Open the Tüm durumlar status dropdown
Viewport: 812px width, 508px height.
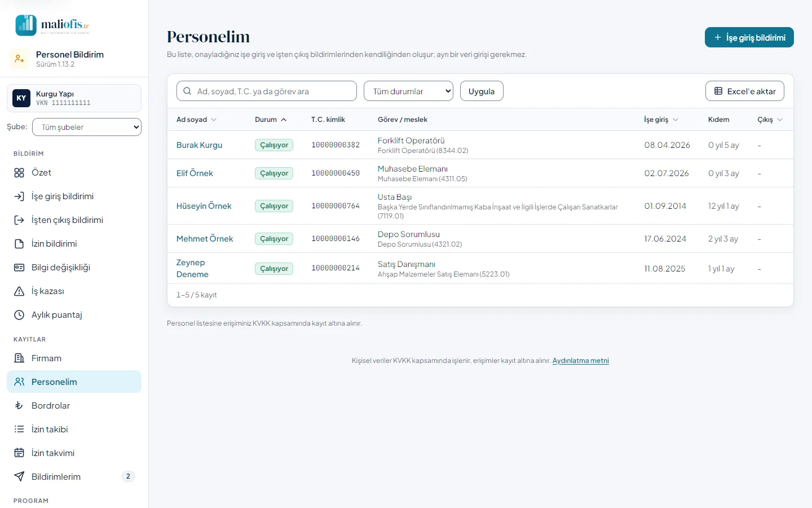[408, 91]
